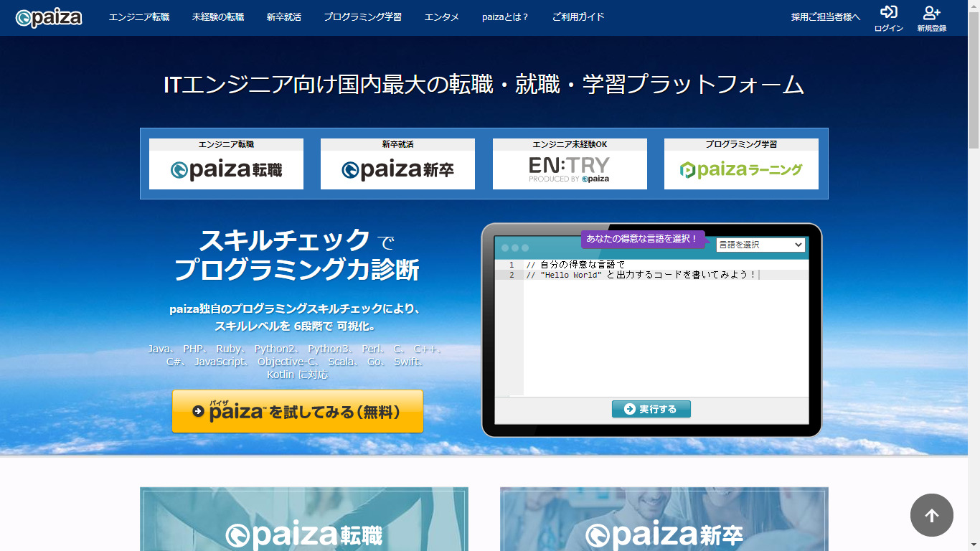
Task: Expand the 言語を選択 language dropdown
Action: (760, 245)
